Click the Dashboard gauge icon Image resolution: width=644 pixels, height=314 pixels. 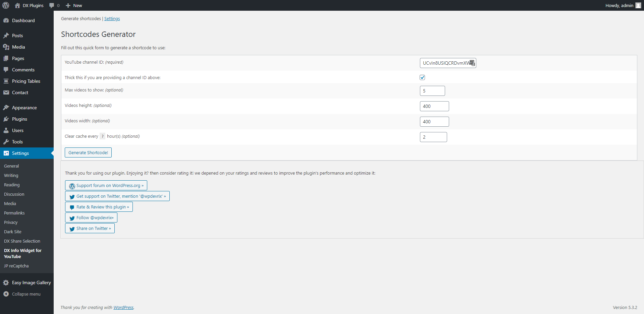point(6,20)
